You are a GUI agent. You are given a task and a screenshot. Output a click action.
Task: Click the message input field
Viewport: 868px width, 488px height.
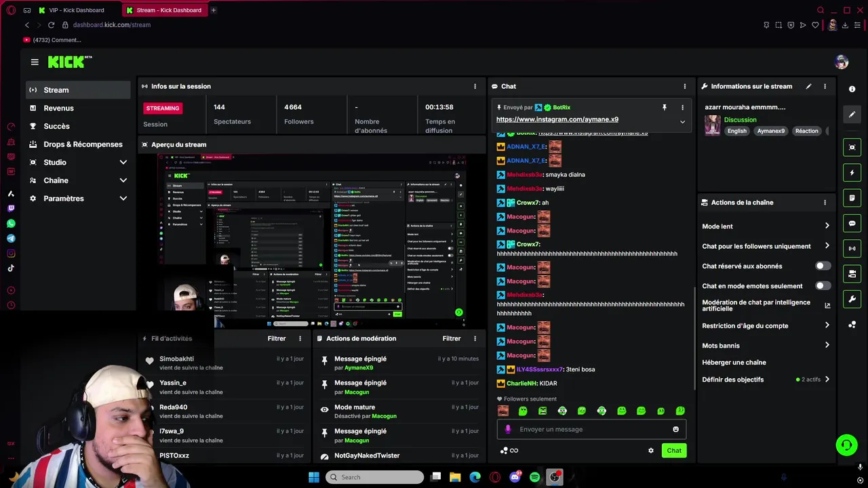coord(591,429)
